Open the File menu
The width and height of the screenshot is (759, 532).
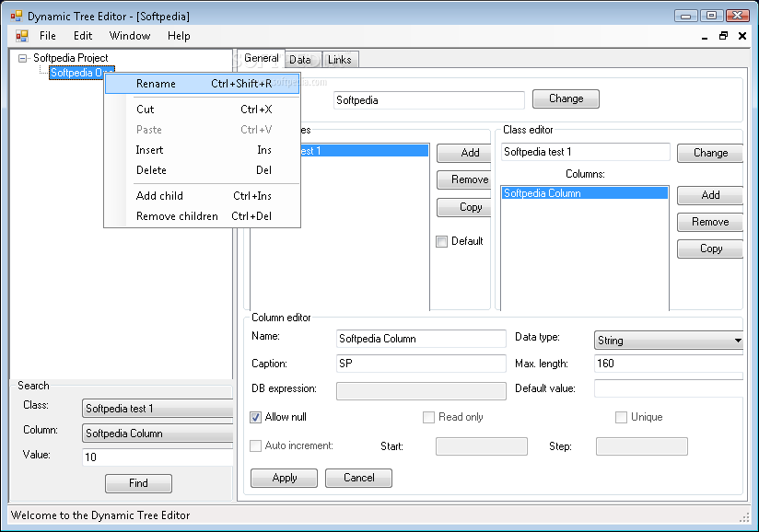[48, 36]
